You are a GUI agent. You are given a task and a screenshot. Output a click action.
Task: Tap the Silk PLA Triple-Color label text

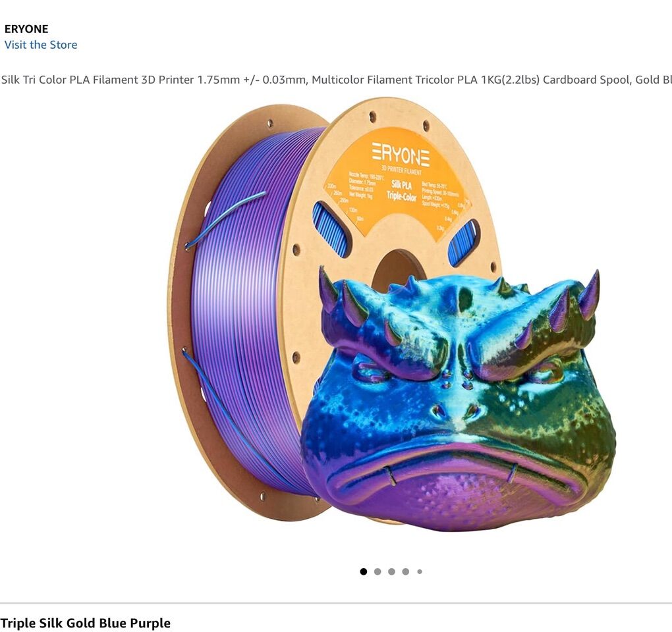402,190
